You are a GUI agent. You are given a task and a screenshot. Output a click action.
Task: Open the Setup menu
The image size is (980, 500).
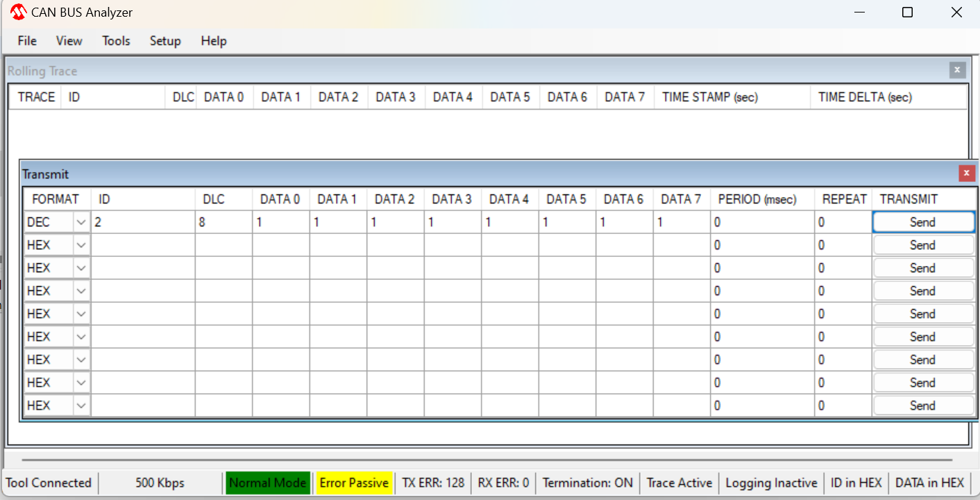coord(165,41)
